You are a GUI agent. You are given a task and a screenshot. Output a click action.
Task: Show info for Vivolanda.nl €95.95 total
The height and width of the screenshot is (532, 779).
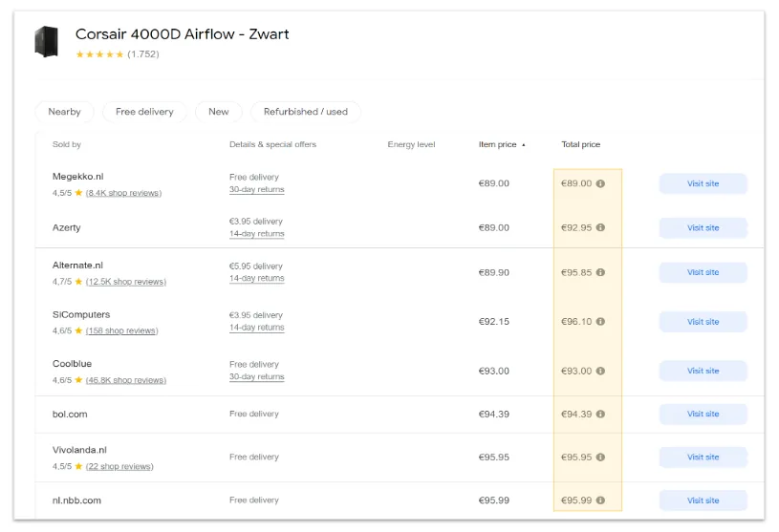tap(600, 458)
